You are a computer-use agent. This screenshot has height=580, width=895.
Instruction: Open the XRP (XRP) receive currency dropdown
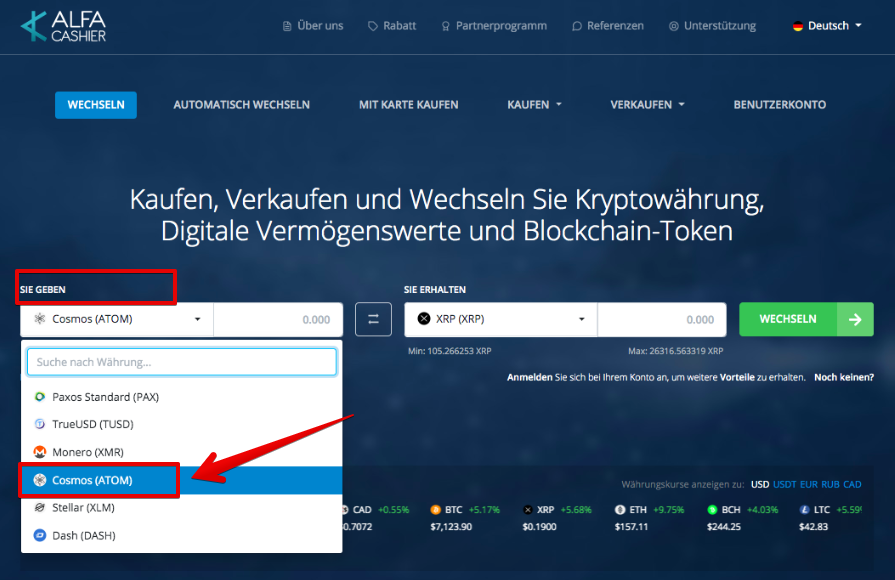501,319
